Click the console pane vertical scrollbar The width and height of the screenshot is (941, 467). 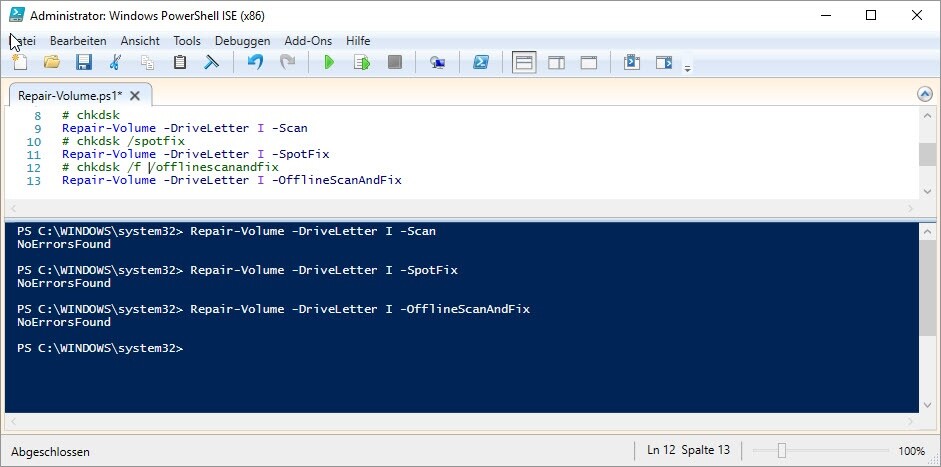click(927, 302)
